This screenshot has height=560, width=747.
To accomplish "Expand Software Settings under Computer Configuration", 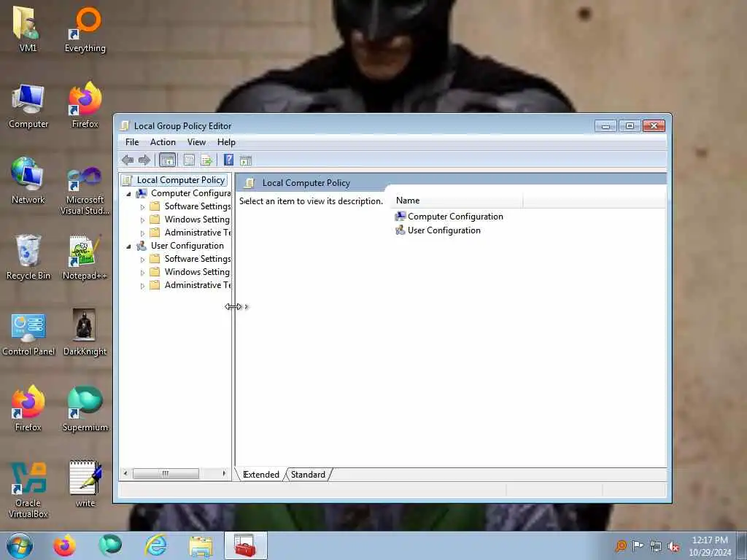I will click(x=142, y=207).
